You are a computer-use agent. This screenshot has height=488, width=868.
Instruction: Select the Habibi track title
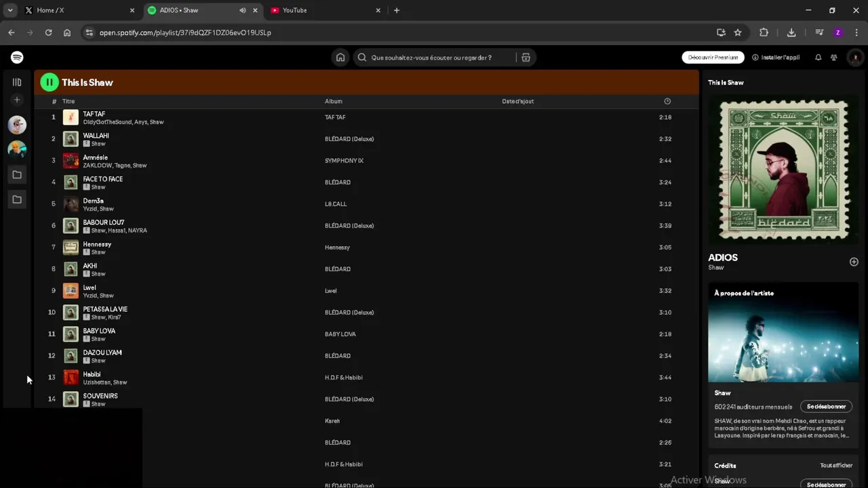[x=92, y=374]
